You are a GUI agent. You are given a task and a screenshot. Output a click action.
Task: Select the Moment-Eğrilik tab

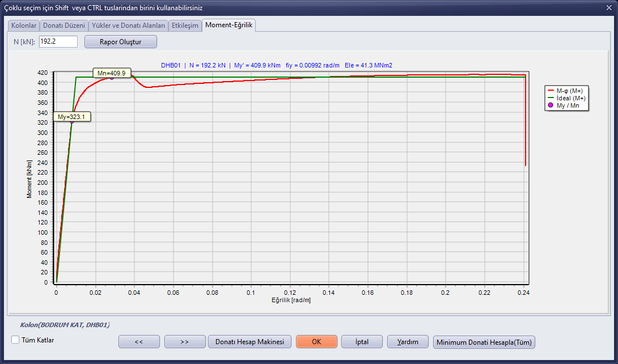pyautogui.click(x=229, y=25)
